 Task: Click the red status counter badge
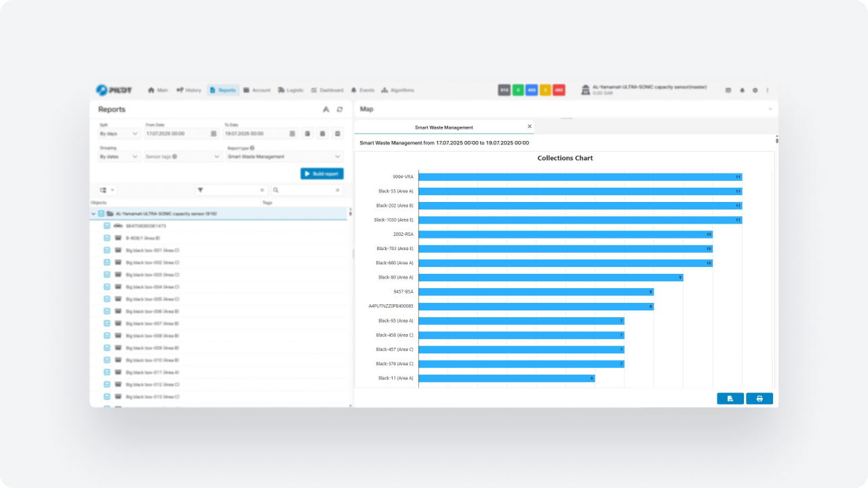559,90
